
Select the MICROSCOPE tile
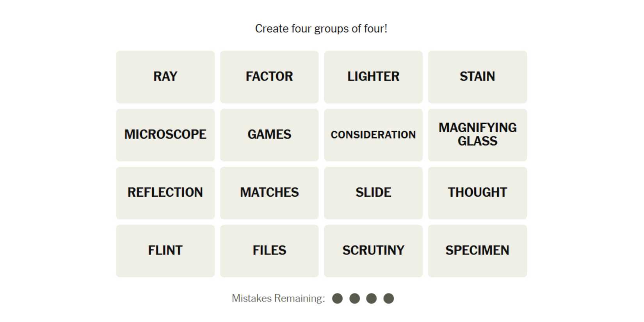[165, 135]
